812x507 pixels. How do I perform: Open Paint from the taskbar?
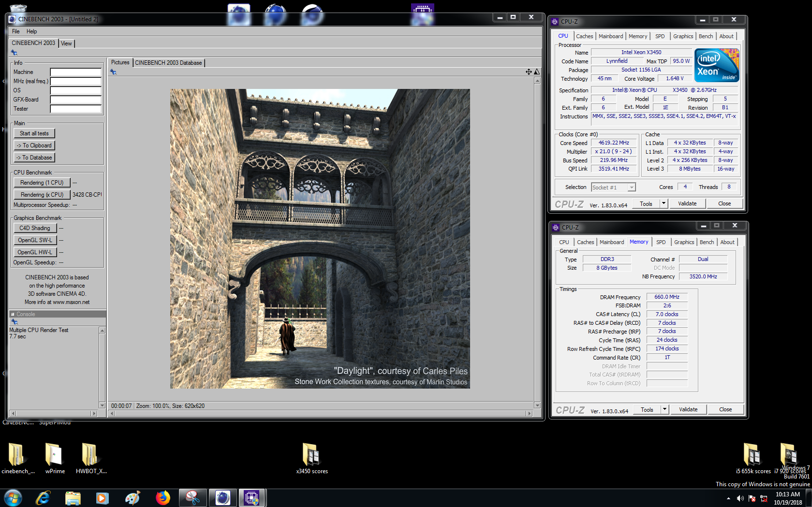[x=132, y=498]
